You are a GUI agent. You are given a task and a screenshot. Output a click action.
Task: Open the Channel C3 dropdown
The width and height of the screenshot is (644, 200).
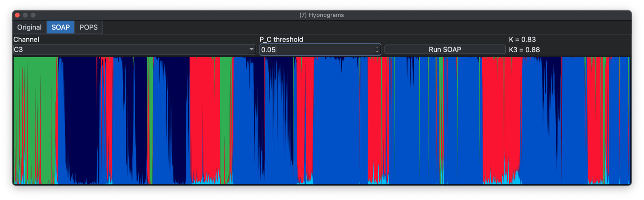134,49
